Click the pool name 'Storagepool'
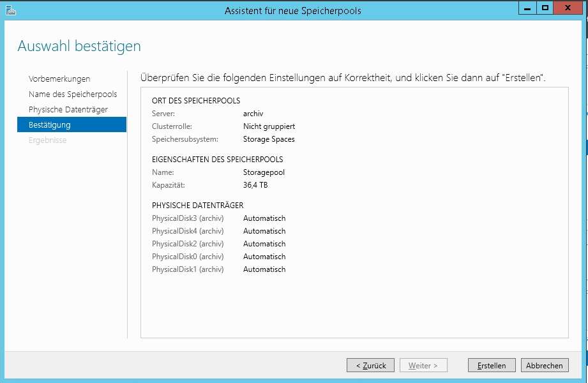The height and width of the screenshot is (383, 588). [x=264, y=172]
